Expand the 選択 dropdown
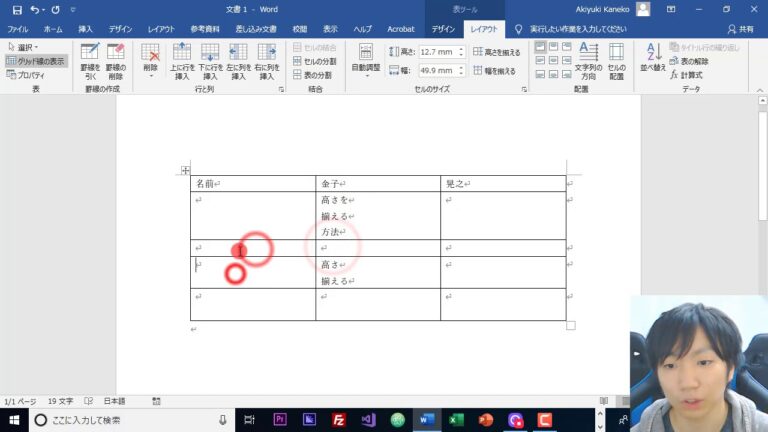The image size is (768, 432). point(24,47)
